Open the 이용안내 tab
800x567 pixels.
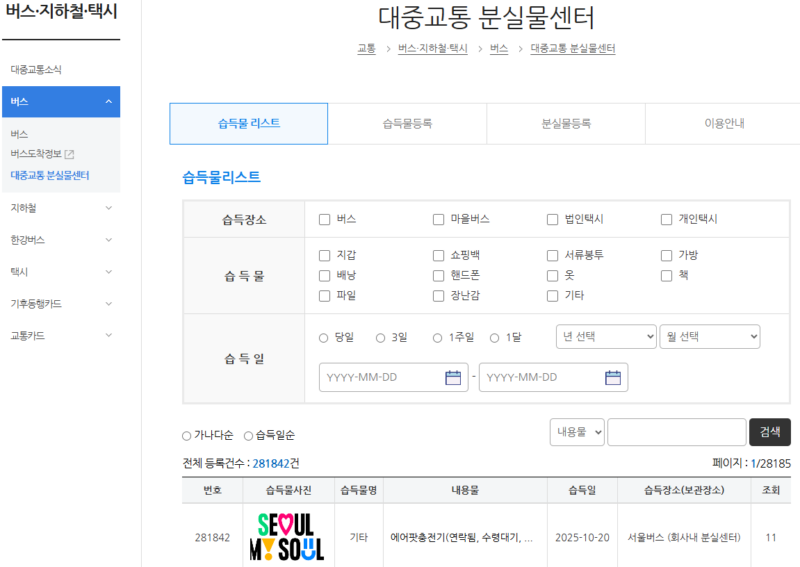pos(724,124)
